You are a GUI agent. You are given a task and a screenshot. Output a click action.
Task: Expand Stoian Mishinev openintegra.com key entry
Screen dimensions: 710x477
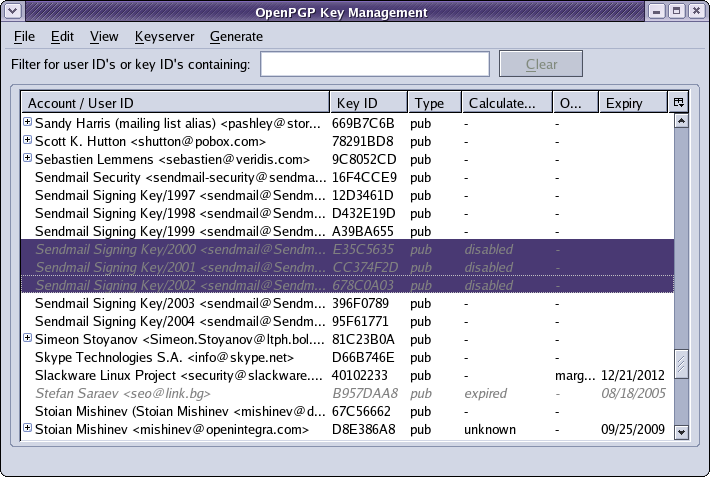tap(28, 428)
